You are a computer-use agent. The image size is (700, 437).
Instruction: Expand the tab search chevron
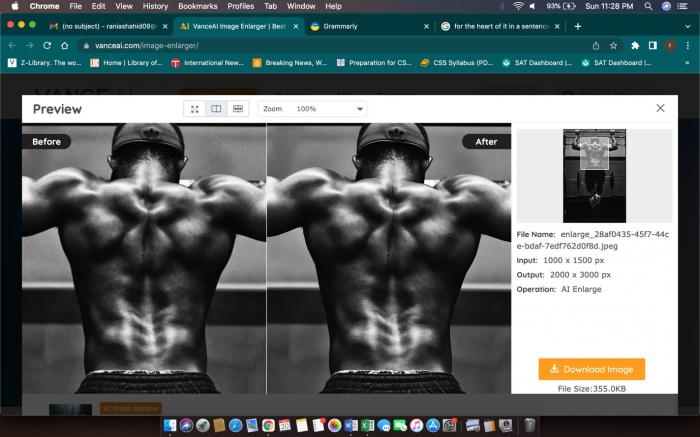(688, 26)
